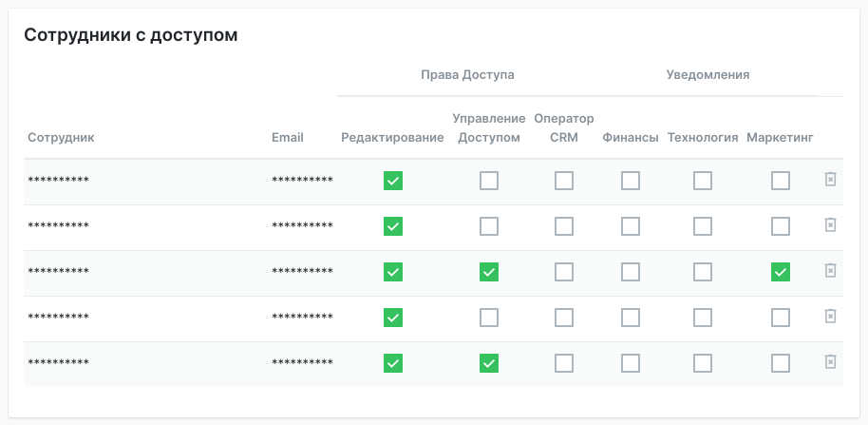This screenshot has height=425, width=868.
Task: Select the Финансы column header
Action: point(631,138)
